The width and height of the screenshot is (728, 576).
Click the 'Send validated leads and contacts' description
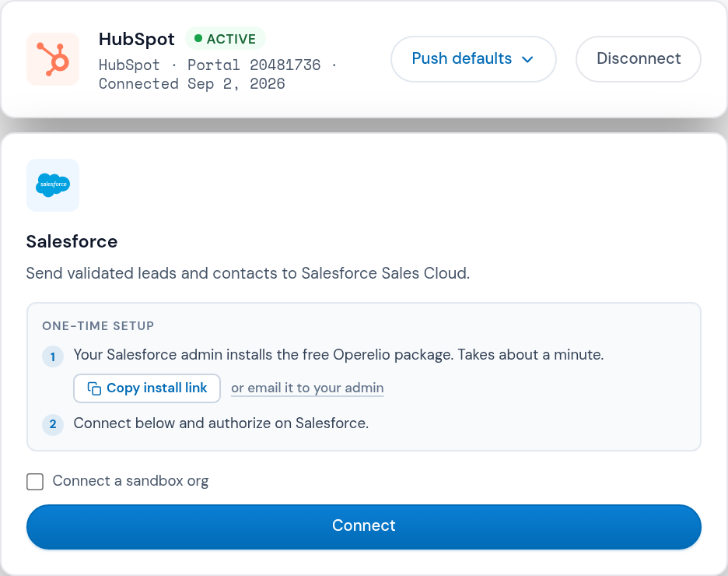pos(248,273)
